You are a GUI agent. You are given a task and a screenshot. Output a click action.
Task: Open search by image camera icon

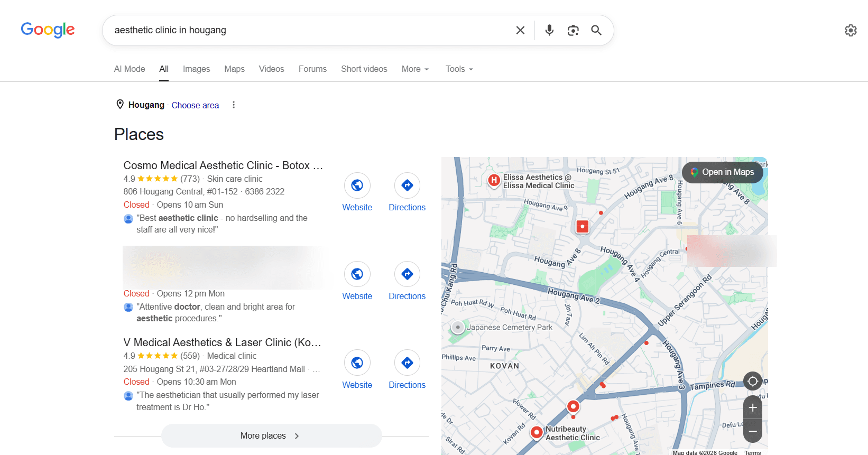tap(573, 30)
